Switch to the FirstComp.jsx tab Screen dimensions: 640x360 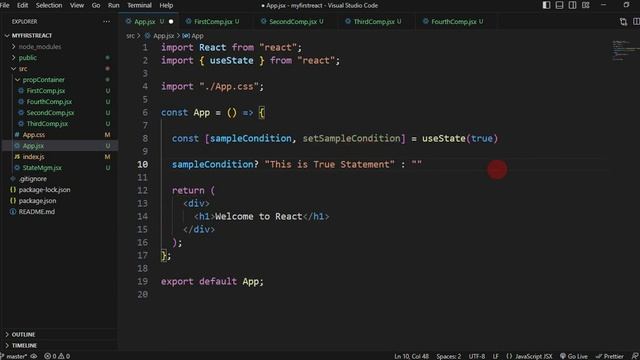click(213, 22)
